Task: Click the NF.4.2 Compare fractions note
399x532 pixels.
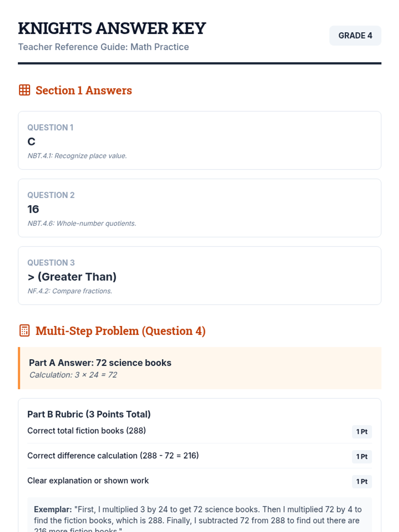Action: pyautogui.click(x=70, y=291)
